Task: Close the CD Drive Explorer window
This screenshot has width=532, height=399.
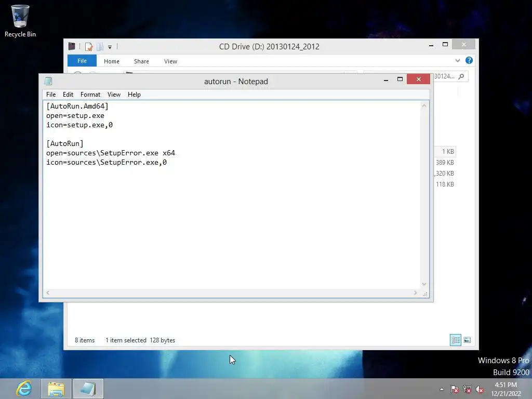Action: click(x=464, y=45)
